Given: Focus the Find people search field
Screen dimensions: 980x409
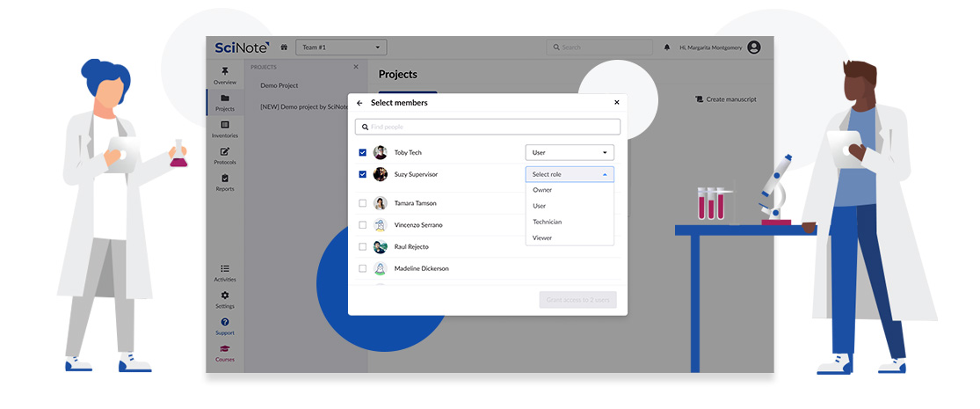Looking at the screenshot, I should point(488,127).
